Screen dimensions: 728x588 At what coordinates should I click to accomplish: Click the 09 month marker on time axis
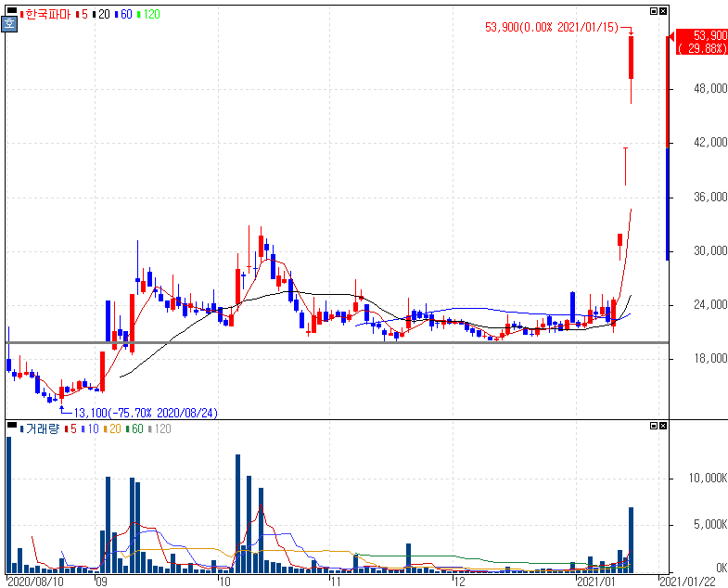click(x=102, y=582)
